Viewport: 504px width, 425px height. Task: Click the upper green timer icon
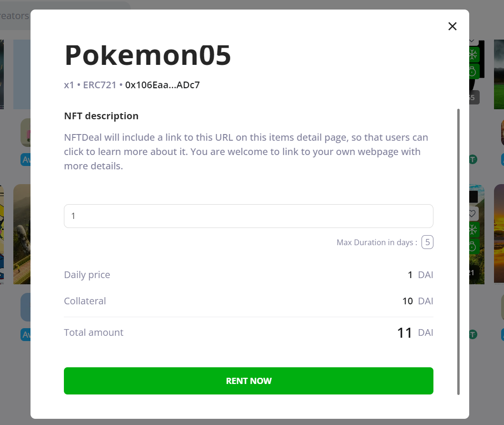[473, 72]
